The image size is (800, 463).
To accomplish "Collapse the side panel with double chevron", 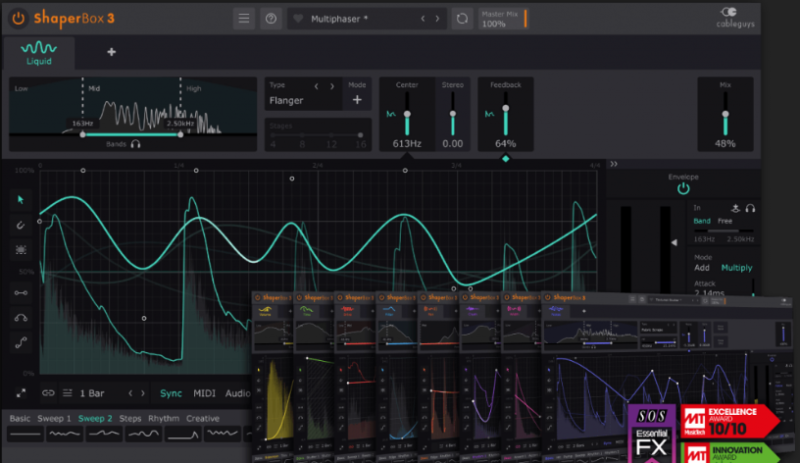I will 614,164.
